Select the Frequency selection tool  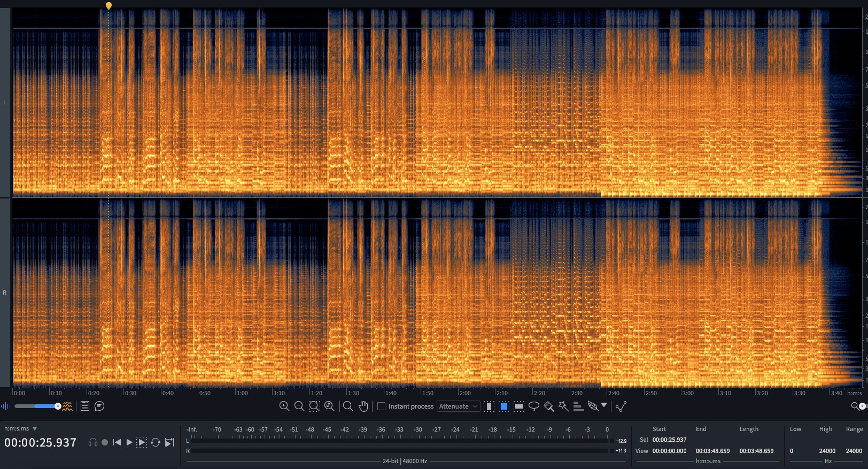pos(518,406)
